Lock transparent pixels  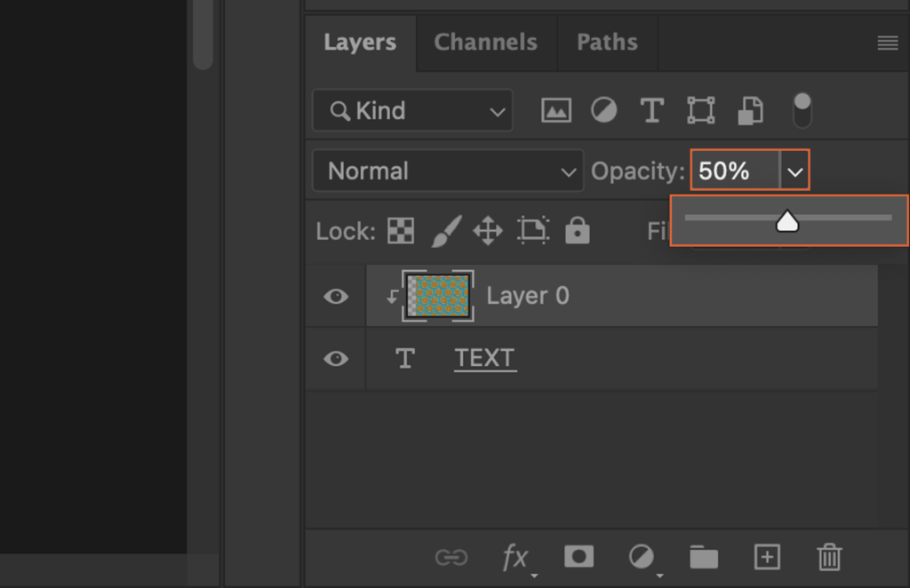(403, 230)
